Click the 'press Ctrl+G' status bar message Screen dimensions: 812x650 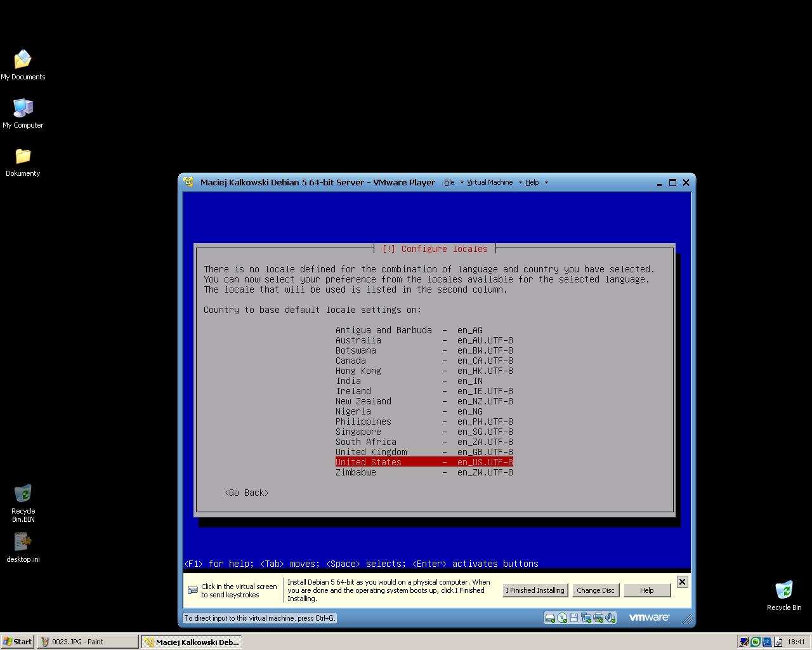[x=259, y=618]
